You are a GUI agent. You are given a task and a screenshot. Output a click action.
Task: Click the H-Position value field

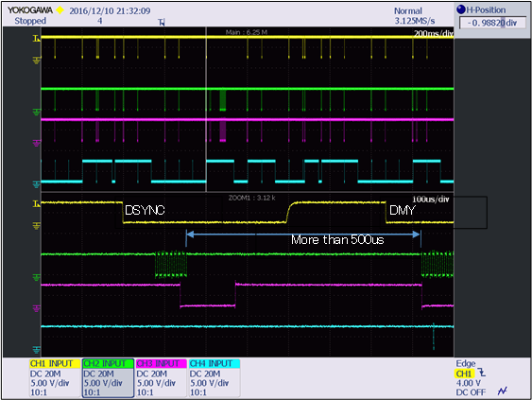492,23
